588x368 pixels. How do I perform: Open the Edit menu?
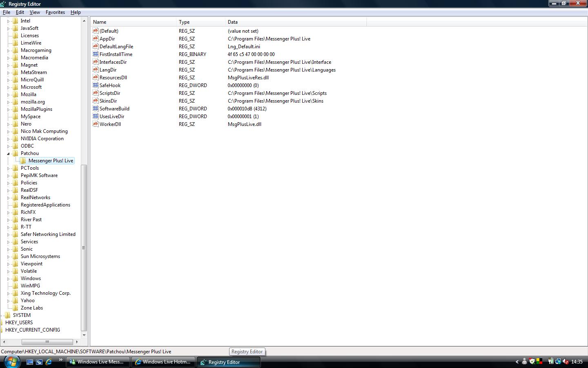coord(20,12)
